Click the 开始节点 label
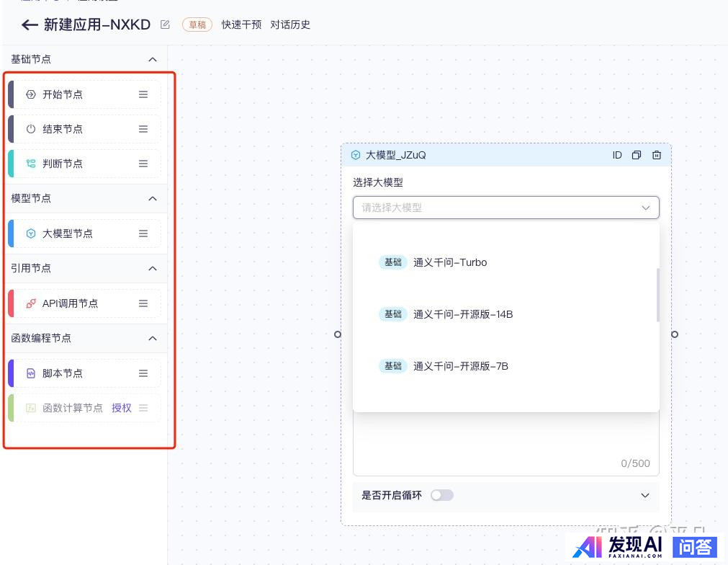728x565 pixels. coord(63,94)
